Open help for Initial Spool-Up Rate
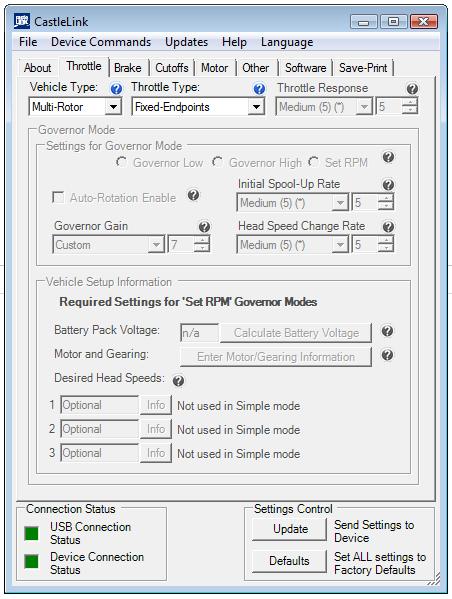The height and width of the screenshot is (599, 452). pyautogui.click(x=388, y=185)
